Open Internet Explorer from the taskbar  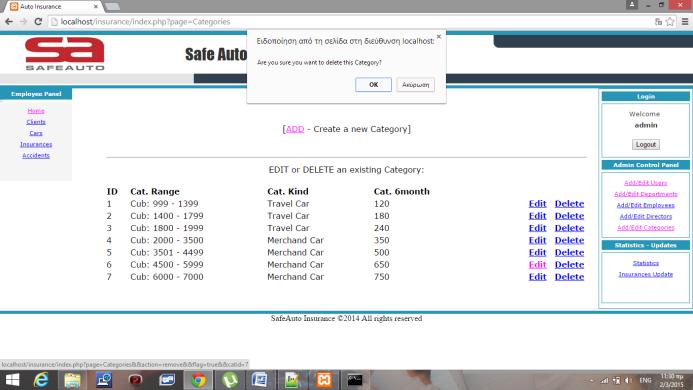pos(41,380)
